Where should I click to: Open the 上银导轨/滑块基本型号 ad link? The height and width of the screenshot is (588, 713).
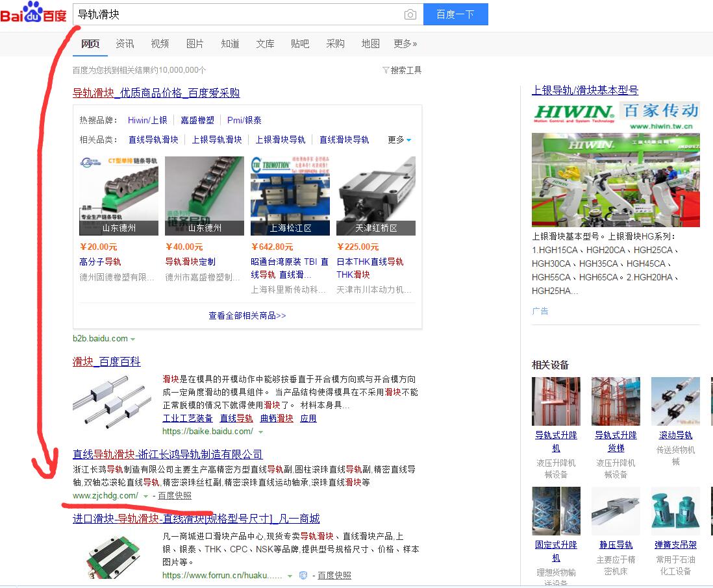tap(585, 90)
